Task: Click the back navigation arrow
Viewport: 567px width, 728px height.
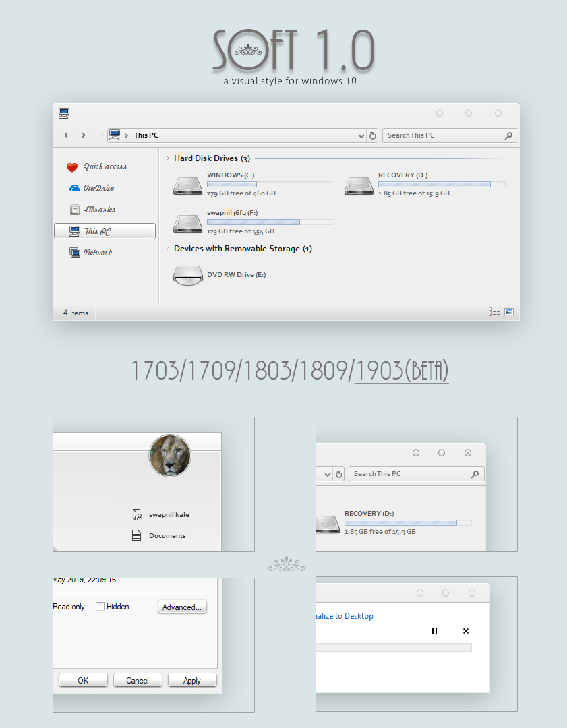Action: (65, 135)
